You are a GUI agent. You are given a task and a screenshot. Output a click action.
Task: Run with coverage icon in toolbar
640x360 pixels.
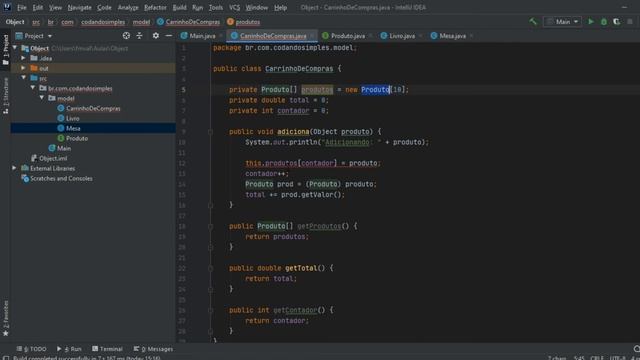[x=616, y=22]
